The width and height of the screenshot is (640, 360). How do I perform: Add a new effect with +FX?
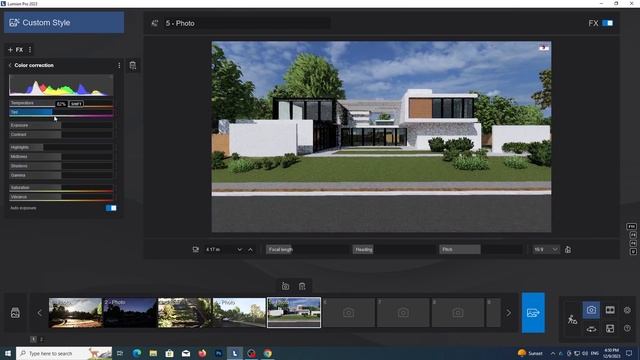16,50
